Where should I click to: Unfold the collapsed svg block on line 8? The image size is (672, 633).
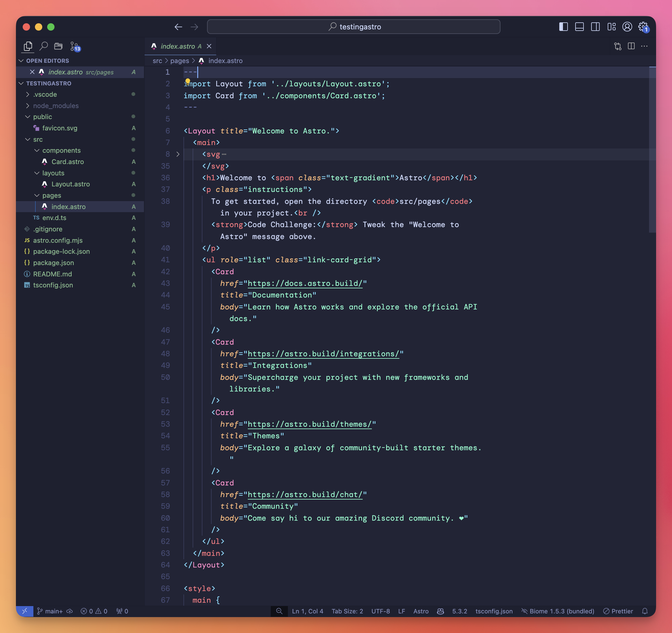coord(178,154)
